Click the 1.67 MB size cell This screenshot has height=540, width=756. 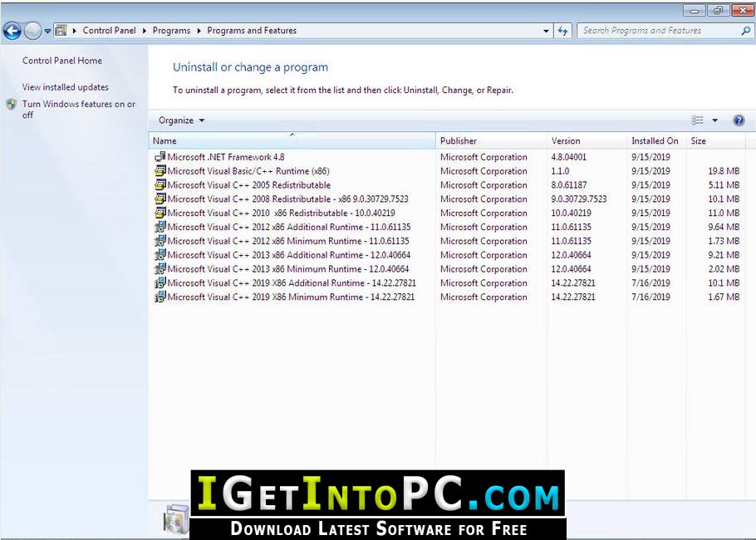724,297
